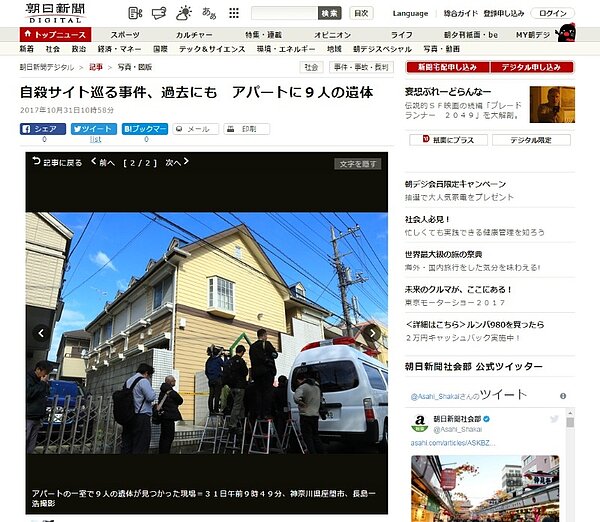This screenshot has height=522, width=600.
Task: Click the breaking news megaphone icon
Action: pos(159,13)
